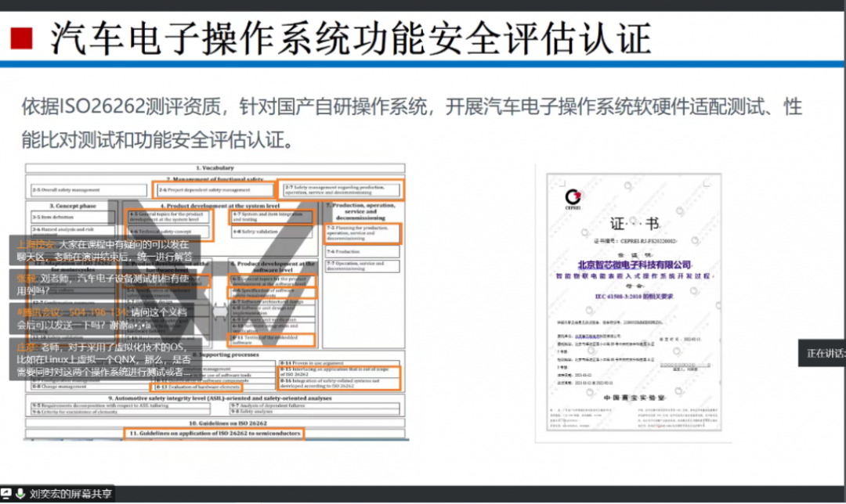Image resolution: width=846 pixels, height=504 pixels.
Task: Click the 正在讲话 speaker indicator
Action: click(822, 353)
